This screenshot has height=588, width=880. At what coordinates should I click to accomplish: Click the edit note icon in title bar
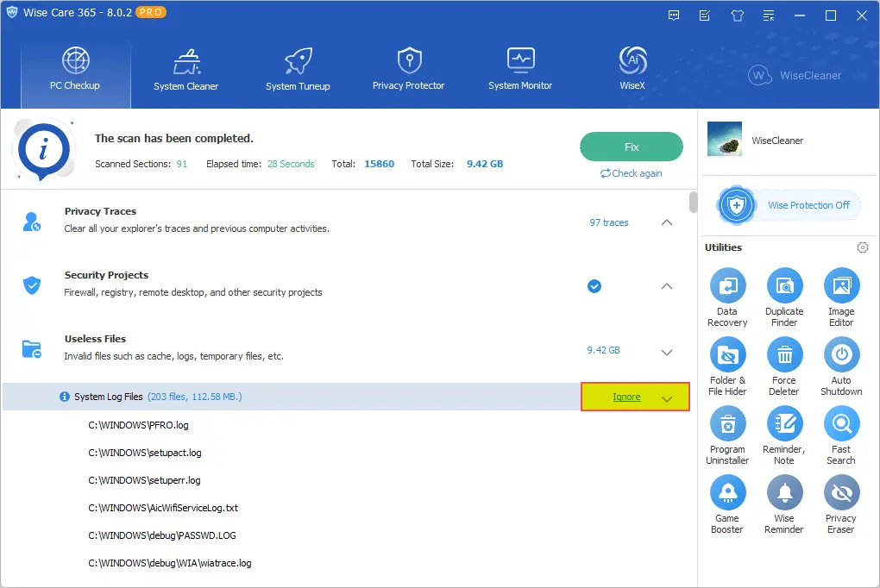pos(705,16)
